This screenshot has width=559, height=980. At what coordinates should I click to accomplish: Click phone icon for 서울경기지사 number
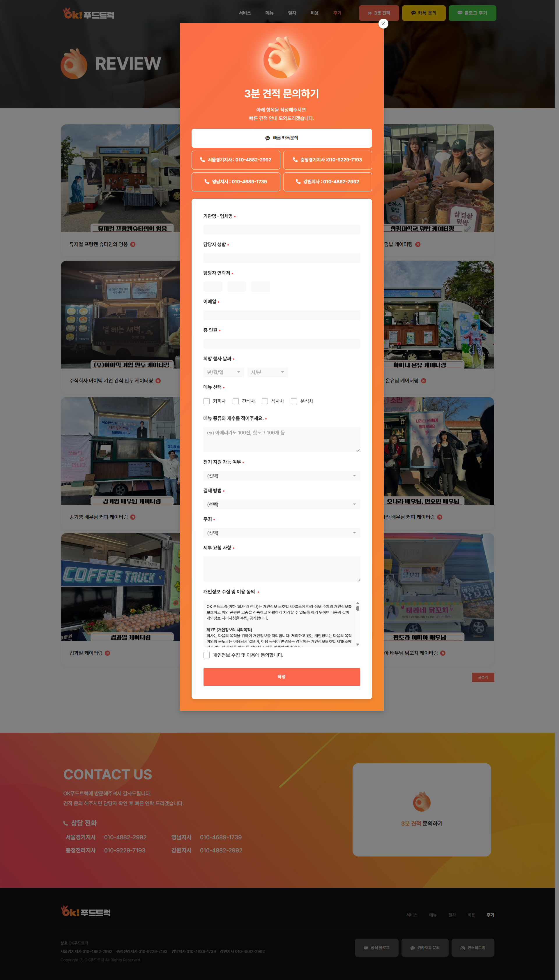(x=202, y=160)
